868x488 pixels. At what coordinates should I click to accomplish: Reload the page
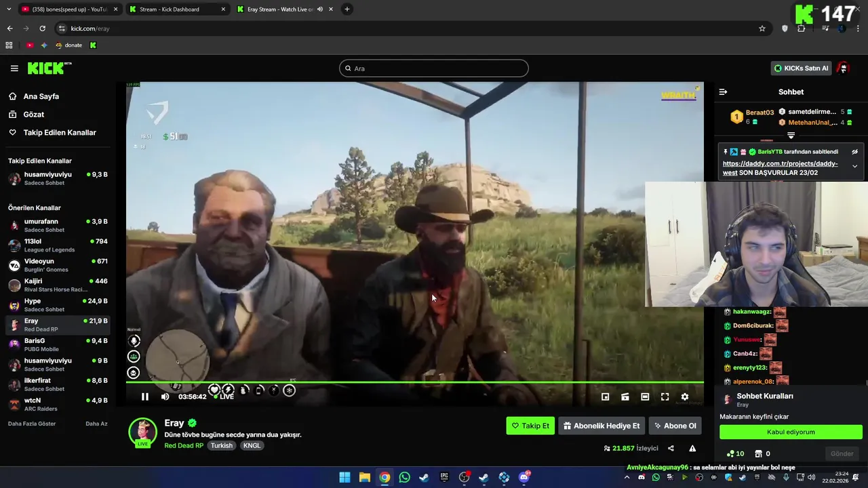(x=42, y=28)
